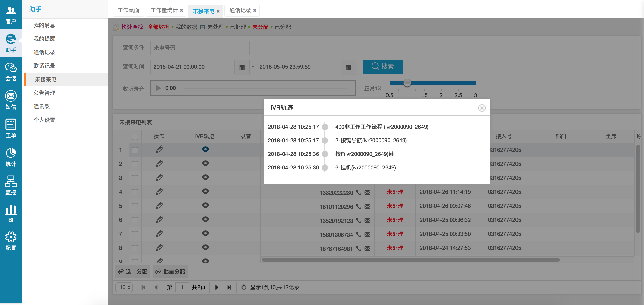The width and height of the screenshot is (644, 305).
Task: Send SMS to 18101120296 via envelope icon
Action: [367, 207]
